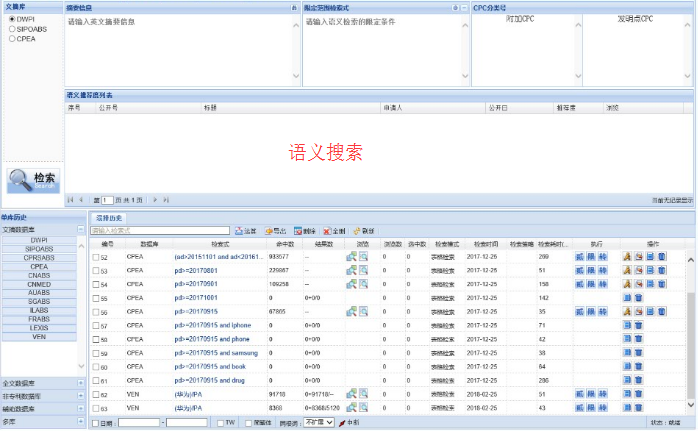Viewport: 698px width, 431px height.
Task: Click into the 请输入检索式 search query field
Action: pyautogui.click(x=160, y=231)
